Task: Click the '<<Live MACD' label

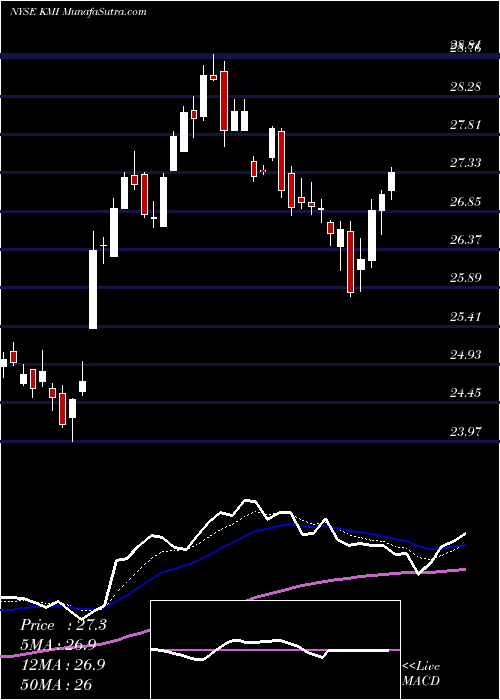Action: (x=421, y=674)
